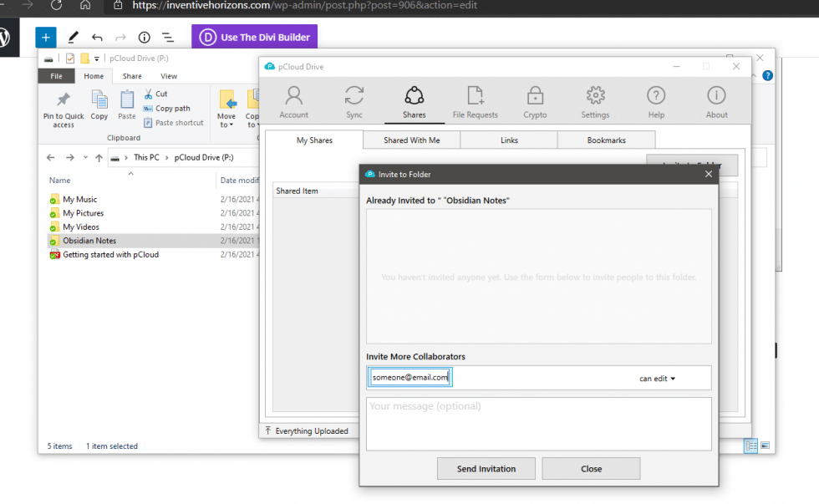The width and height of the screenshot is (819, 504).
Task: Switch to the Links tab
Action: pyautogui.click(x=509, y=140)
